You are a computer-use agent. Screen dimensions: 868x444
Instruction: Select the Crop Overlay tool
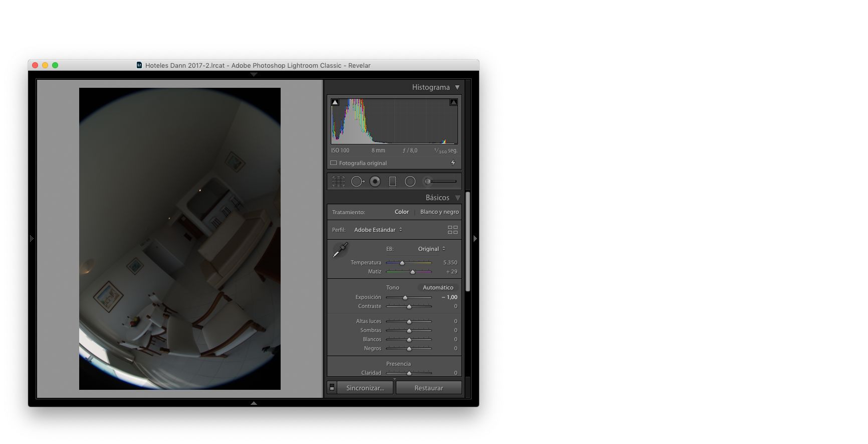[338, 182]
